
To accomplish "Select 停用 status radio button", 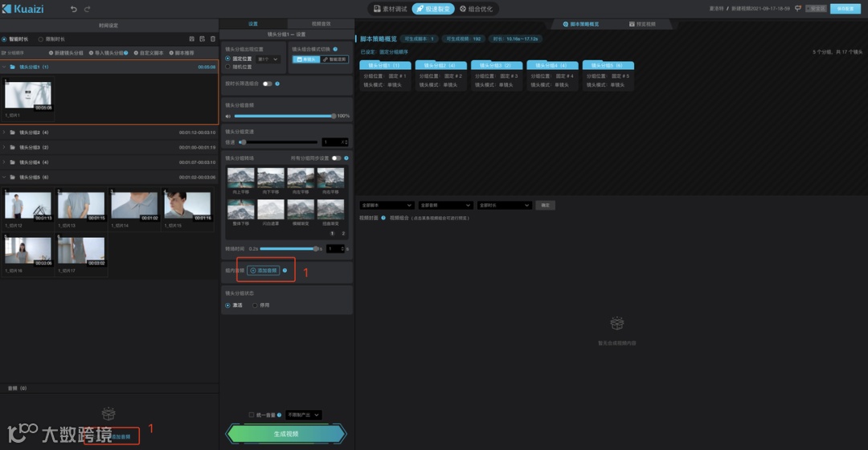I will [x=255, y=305].
